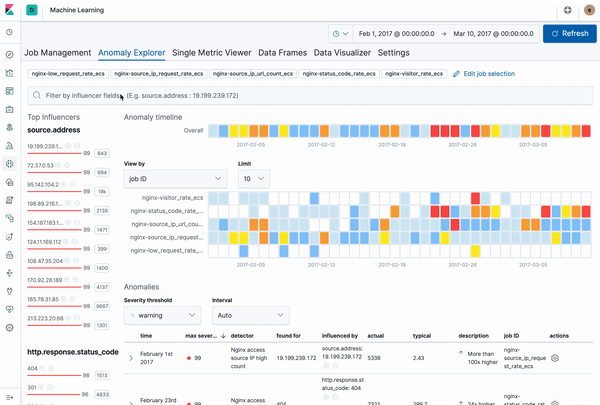The image size is (600, 405).
Task: Open Severity threshold warning dropdown
Action: click(x=163, y=315)
